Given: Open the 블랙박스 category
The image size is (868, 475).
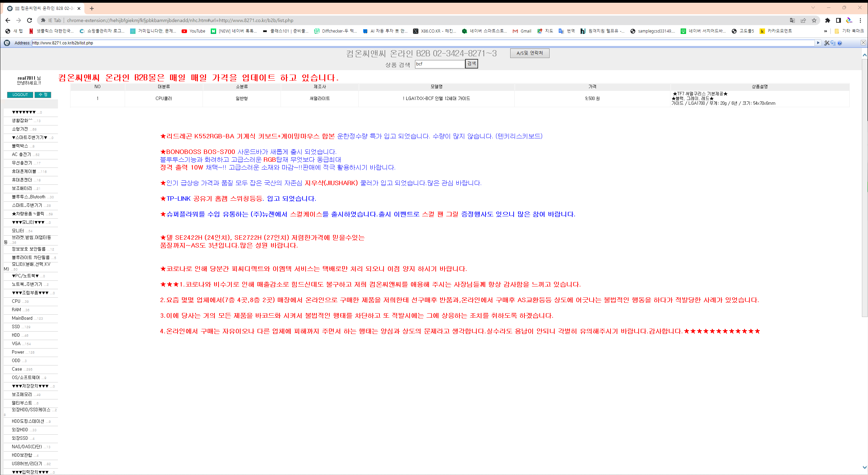Looking at the screenshot, I should pyautogui.click(x=20, y=146).
